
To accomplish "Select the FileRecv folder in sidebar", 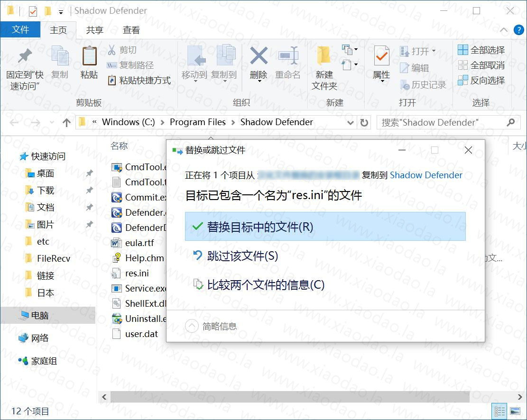I will (48, 258).
